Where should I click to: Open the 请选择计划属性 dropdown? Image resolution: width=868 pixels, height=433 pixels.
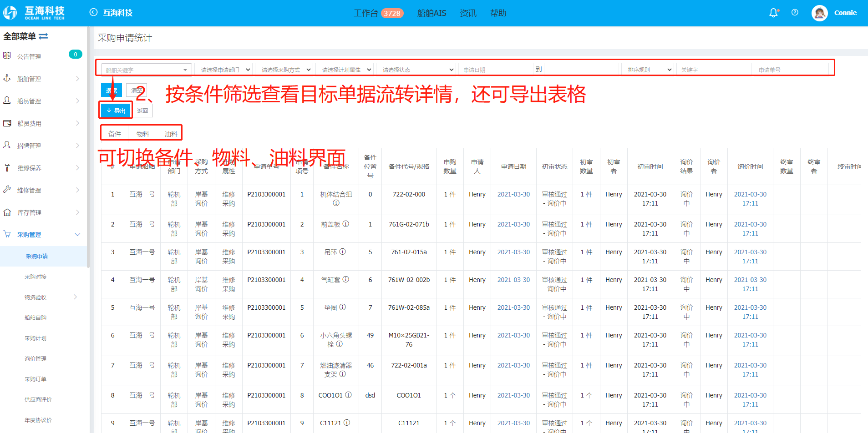pyautogui.click(x=345, y=70)
